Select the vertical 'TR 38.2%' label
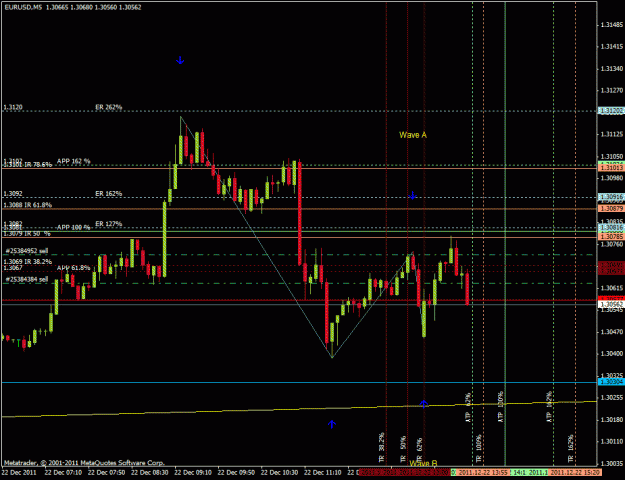Screen dimensions: 625x480 click(381, 447)
